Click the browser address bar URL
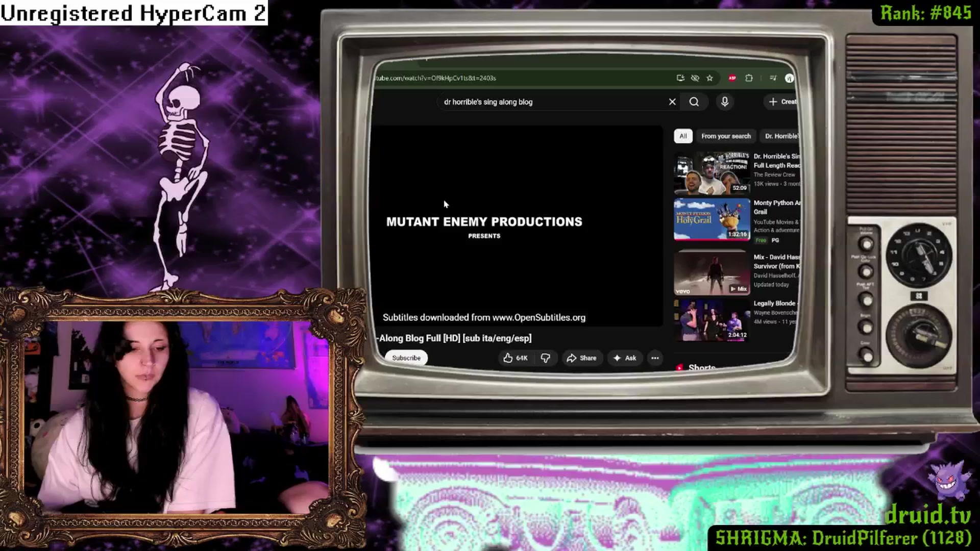The width and height of the screenshot is (980, 551). pos(436,78)
